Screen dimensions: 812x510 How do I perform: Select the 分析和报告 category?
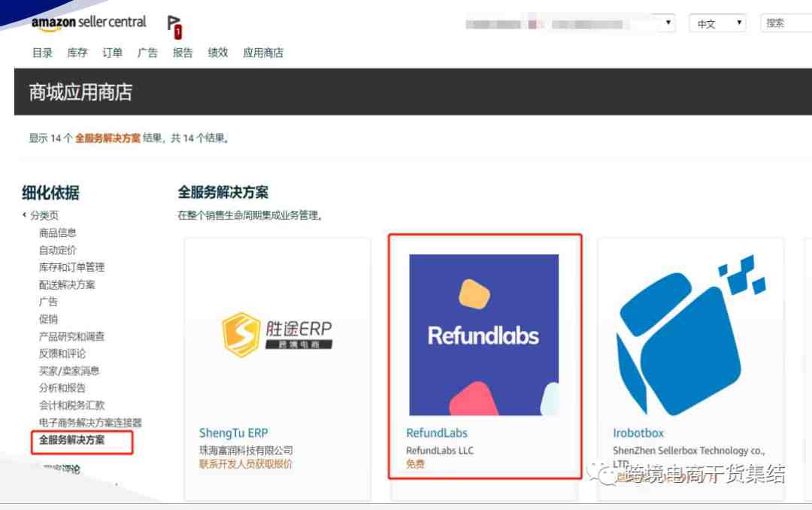pos(62,387)
